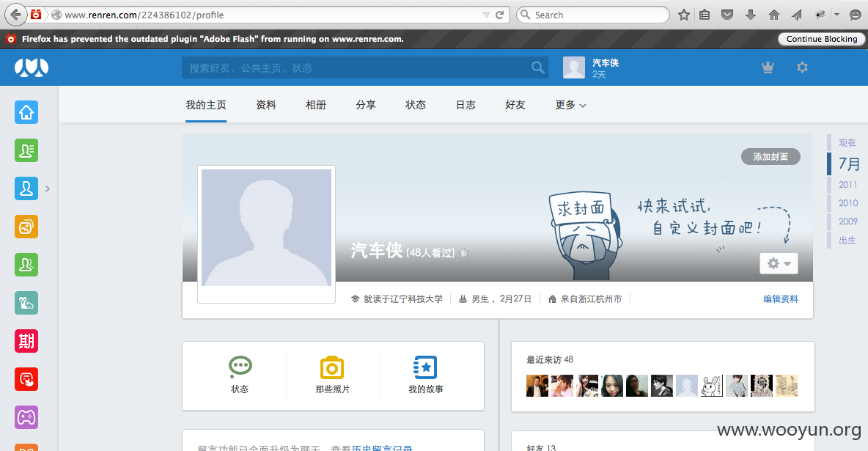Click the red touch-hand sidebar icon
This screenshot has height=451, width=868.
tap(26, 380)
